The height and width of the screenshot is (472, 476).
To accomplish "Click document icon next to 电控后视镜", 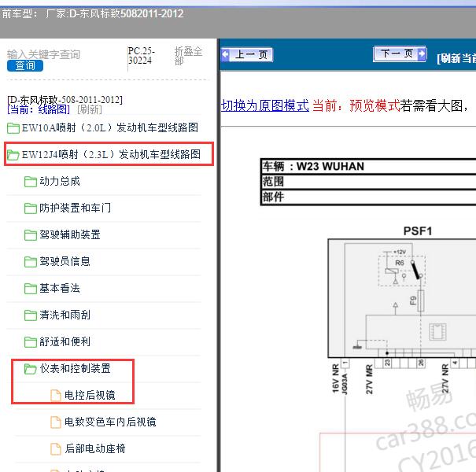I will coord(56,395).
